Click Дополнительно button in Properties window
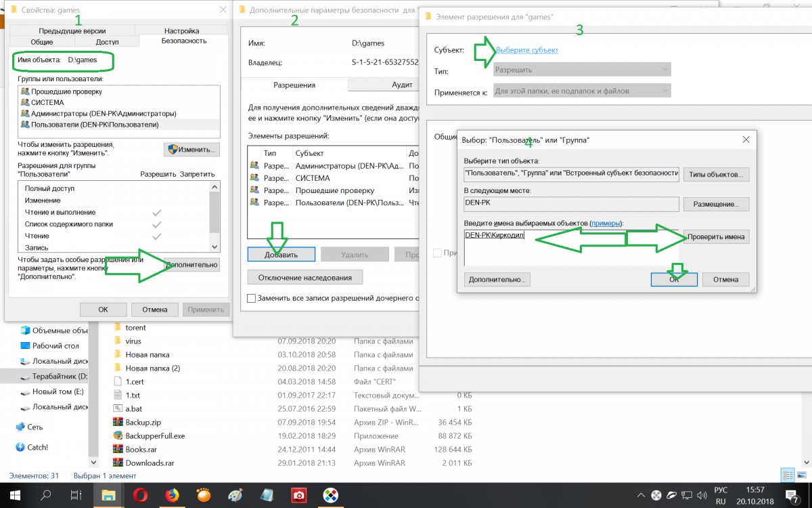 click(192, 265)
